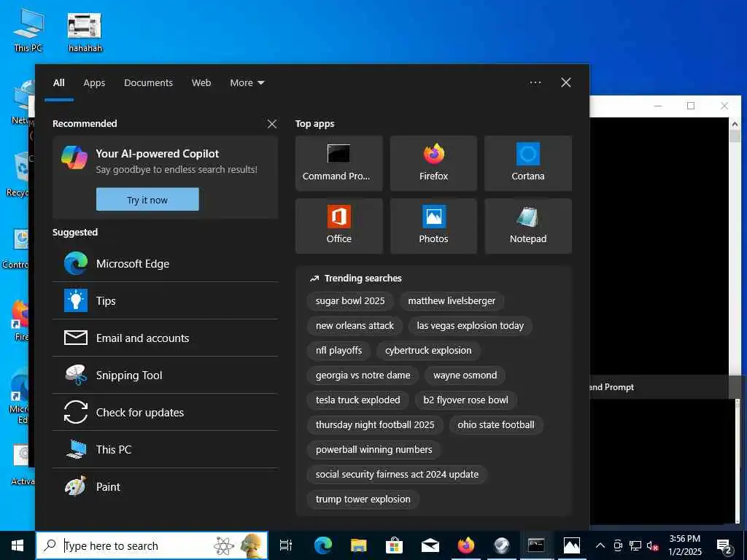747x560 pixels.
Task: Search trending thursday night football 2025
Action: (375, 425)
